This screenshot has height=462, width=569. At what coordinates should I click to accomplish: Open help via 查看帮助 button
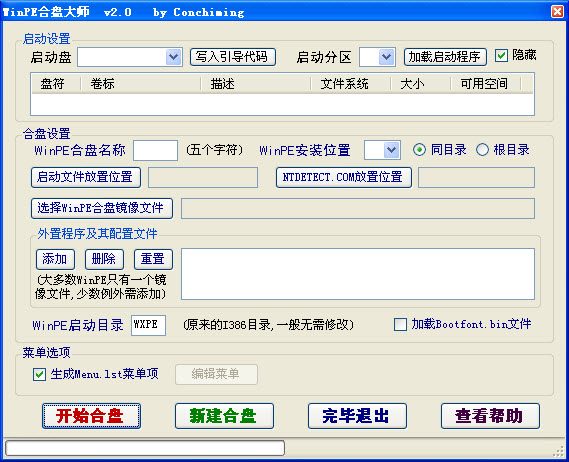click(490, 416)
